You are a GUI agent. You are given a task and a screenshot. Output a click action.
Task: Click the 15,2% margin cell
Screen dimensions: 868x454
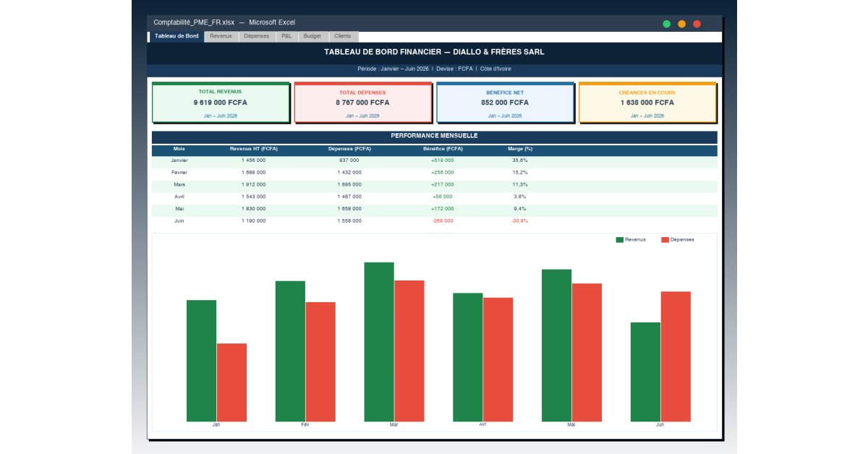tap(520, 173)
